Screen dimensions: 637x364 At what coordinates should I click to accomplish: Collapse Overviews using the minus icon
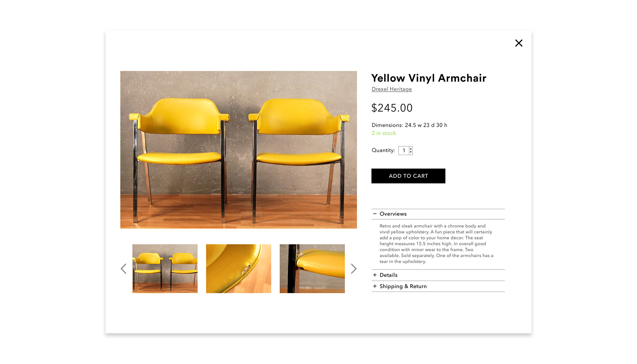[x=375, y=214]
